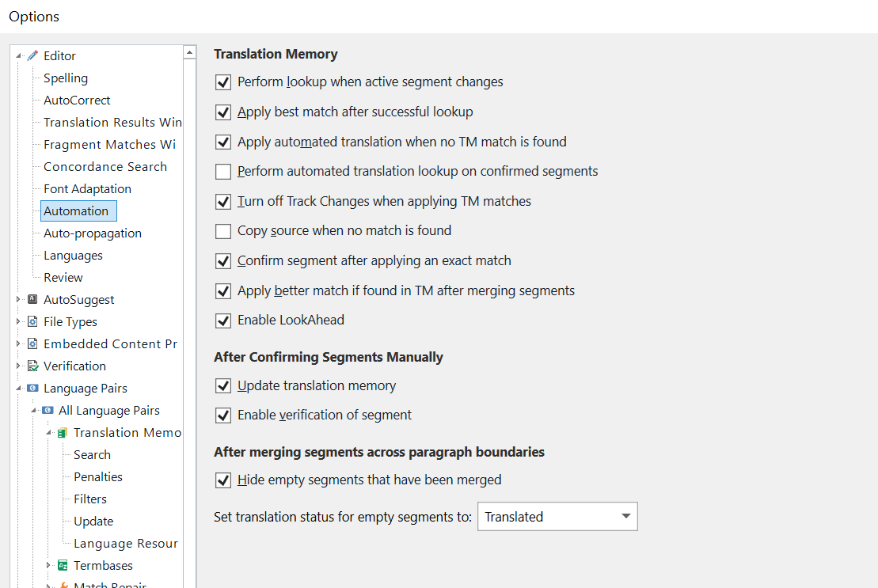The height and width of the screenshot is (588, 878).
Task: Switch to the Auto-propagation settings
Action: 92,233
